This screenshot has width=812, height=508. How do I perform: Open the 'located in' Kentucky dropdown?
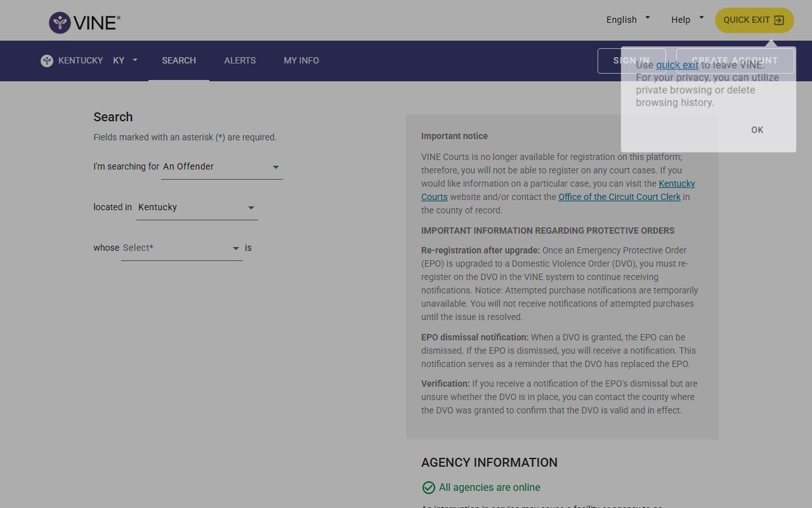(197, 208)
